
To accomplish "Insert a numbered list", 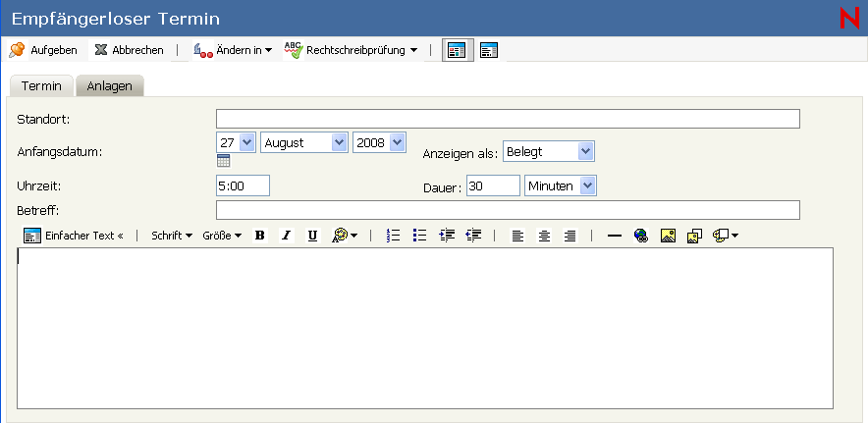I will (393, 236).
